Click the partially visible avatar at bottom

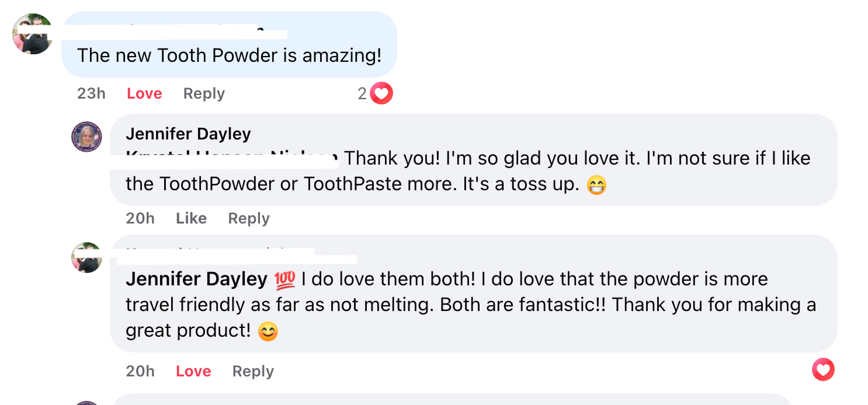[86, 403]
